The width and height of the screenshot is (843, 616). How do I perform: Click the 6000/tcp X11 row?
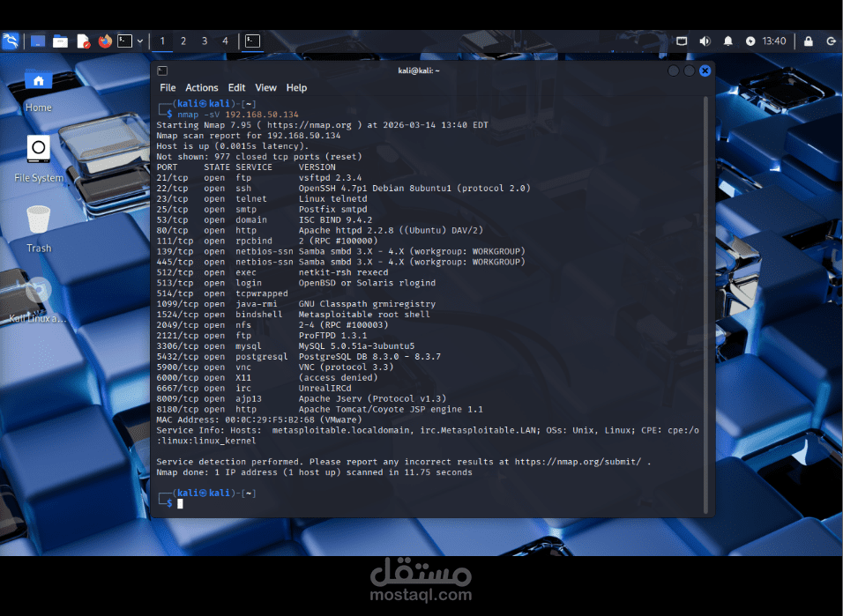tap(267, 378)
